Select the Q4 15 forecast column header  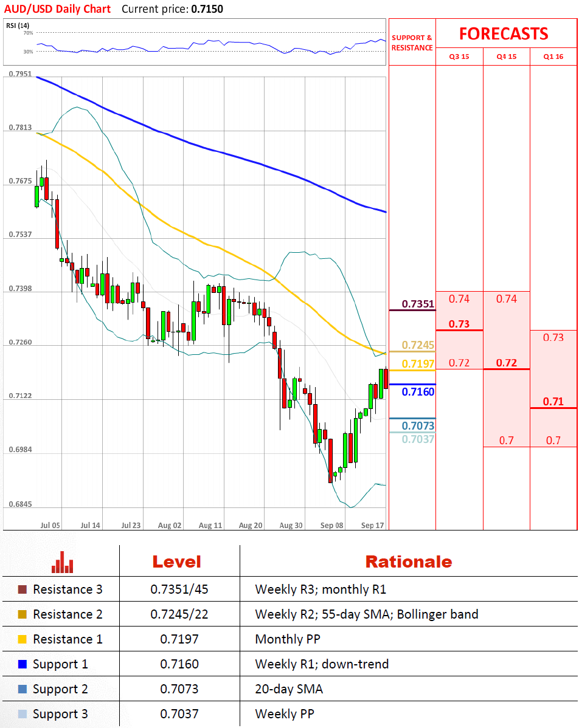tap(507, 57)
